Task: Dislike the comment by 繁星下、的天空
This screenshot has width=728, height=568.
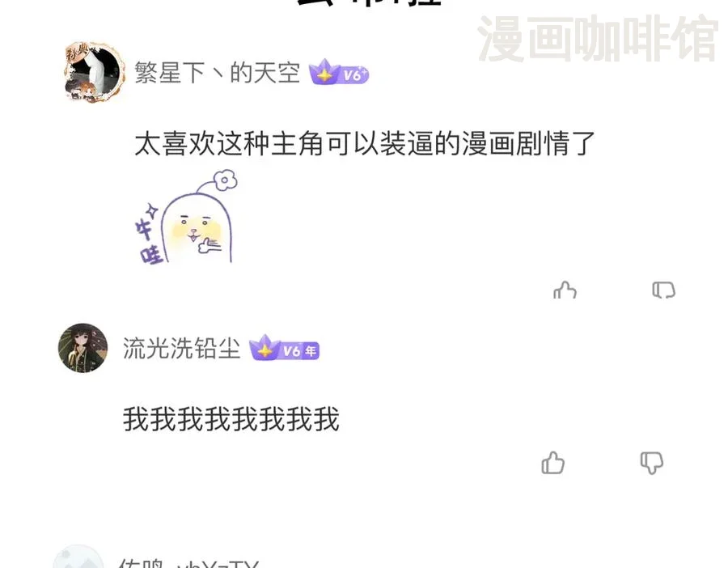Action: coord(664,290)
